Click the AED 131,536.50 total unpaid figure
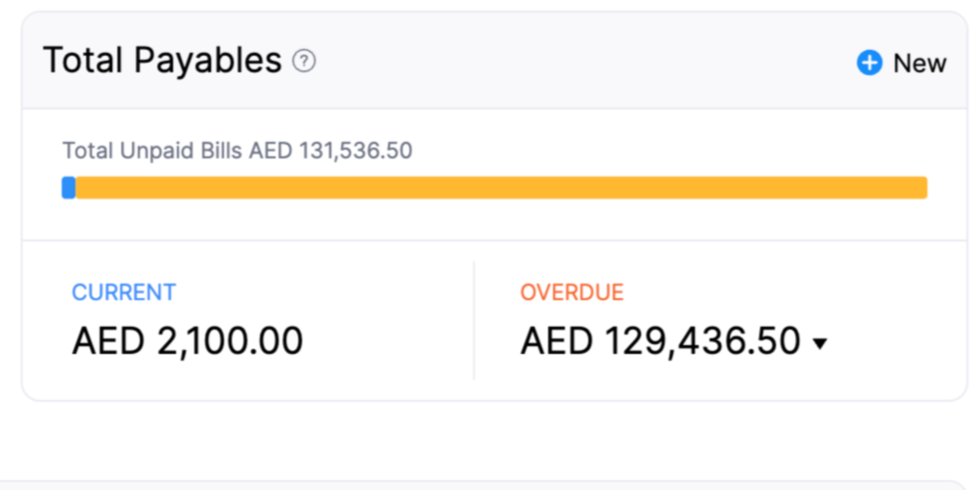Viewport: 980px width, 490px height. (331, 151)
